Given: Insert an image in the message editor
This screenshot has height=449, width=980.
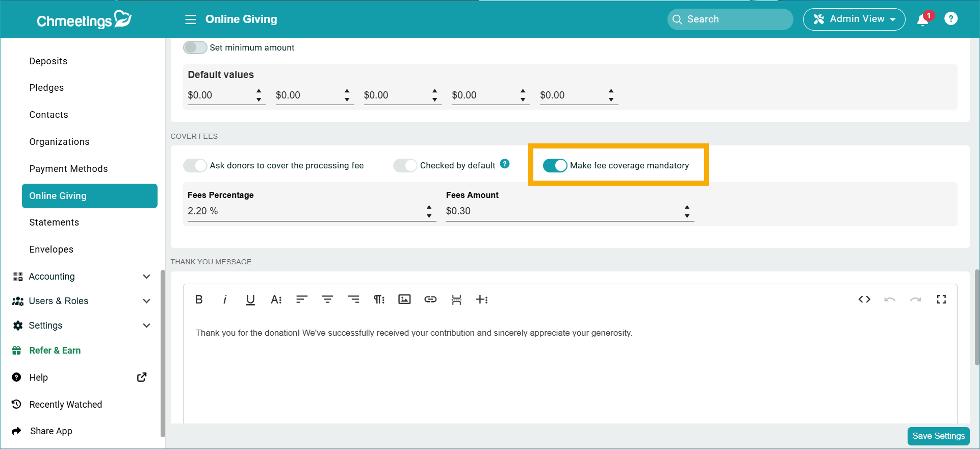Looking at the screenshot, I should click(404, 300).
